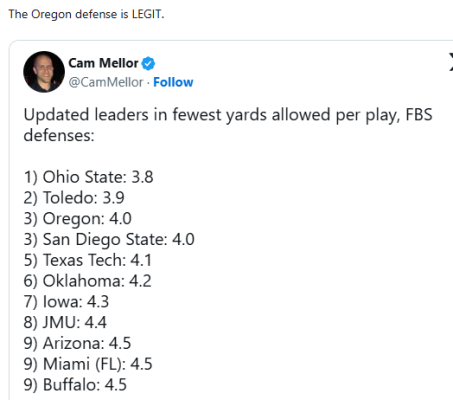Viewport: 453px width, 400px height.
Task: Select the Arizona: 4.5 line
Action: pos(77,343)
